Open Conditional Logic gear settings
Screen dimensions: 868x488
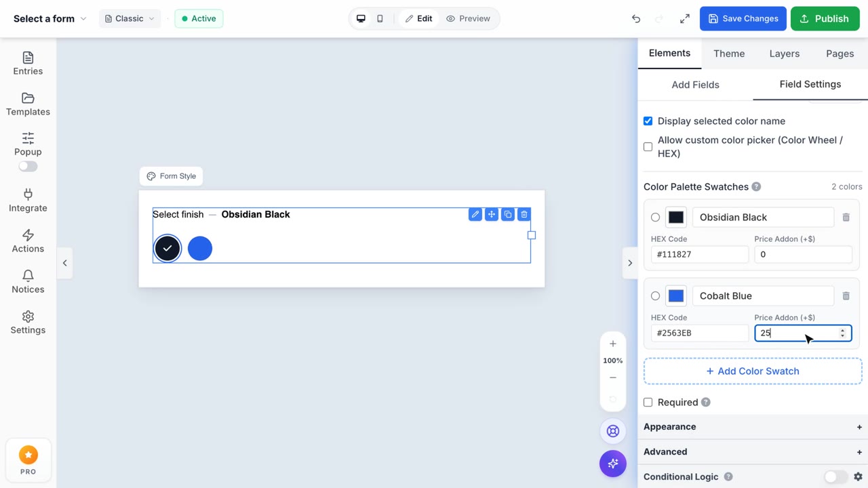(858, 476)
